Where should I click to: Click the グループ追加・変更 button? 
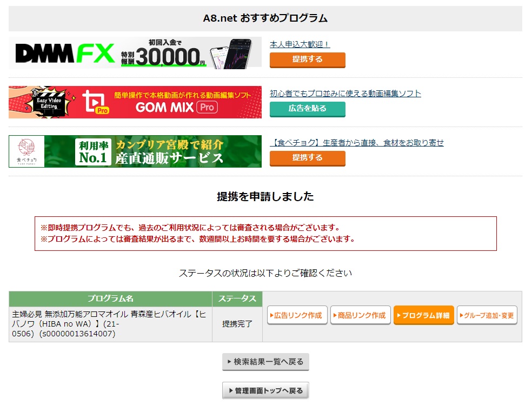pyautogui.click(x=487, y=315)
